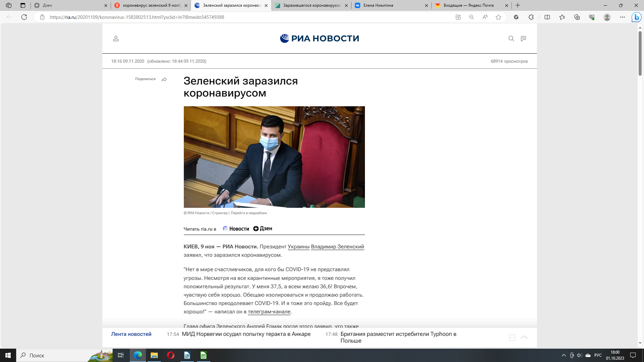View site info via the address bar lock icon
Viewport: 644px width, 362px height.
tap(42, 17)
